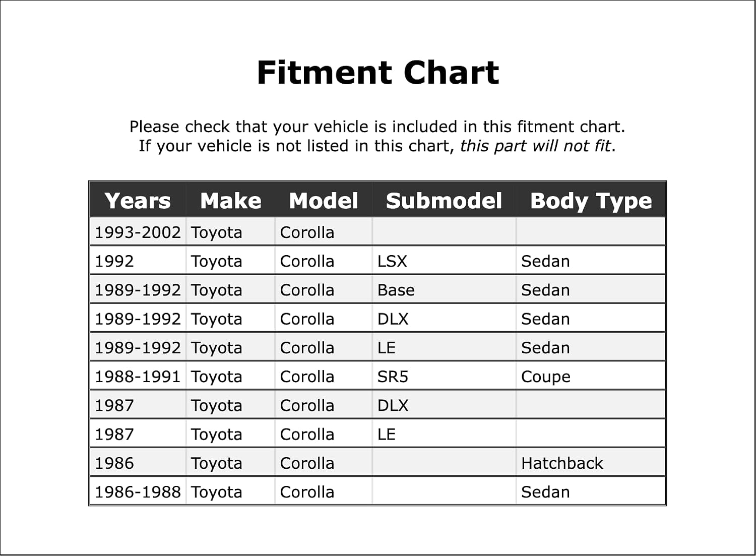Select the LSX submodel cell
Viewport: 756px width, 556px height.
tap(444, 261)
